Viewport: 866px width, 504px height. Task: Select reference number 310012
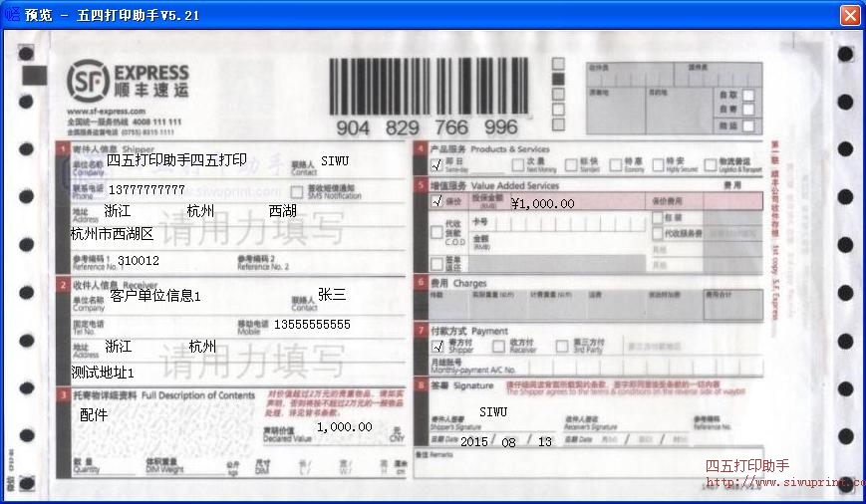click(x=139, y=260)
